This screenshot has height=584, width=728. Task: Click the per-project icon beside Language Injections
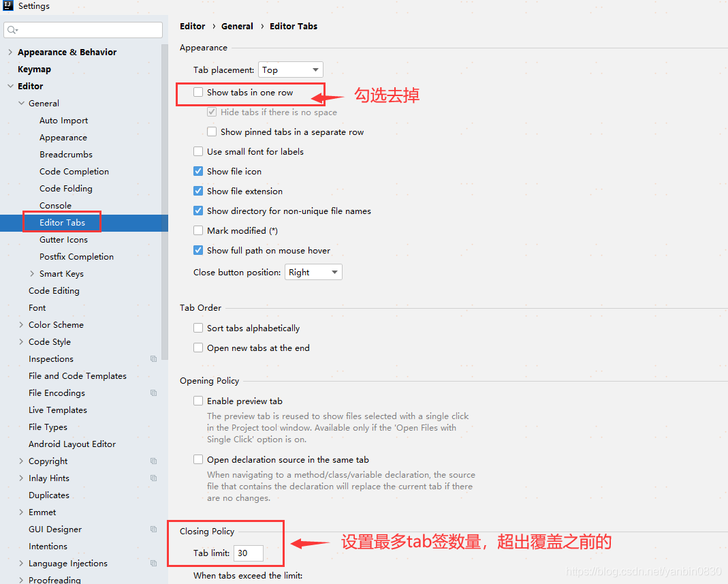click(x=153, y=563)
